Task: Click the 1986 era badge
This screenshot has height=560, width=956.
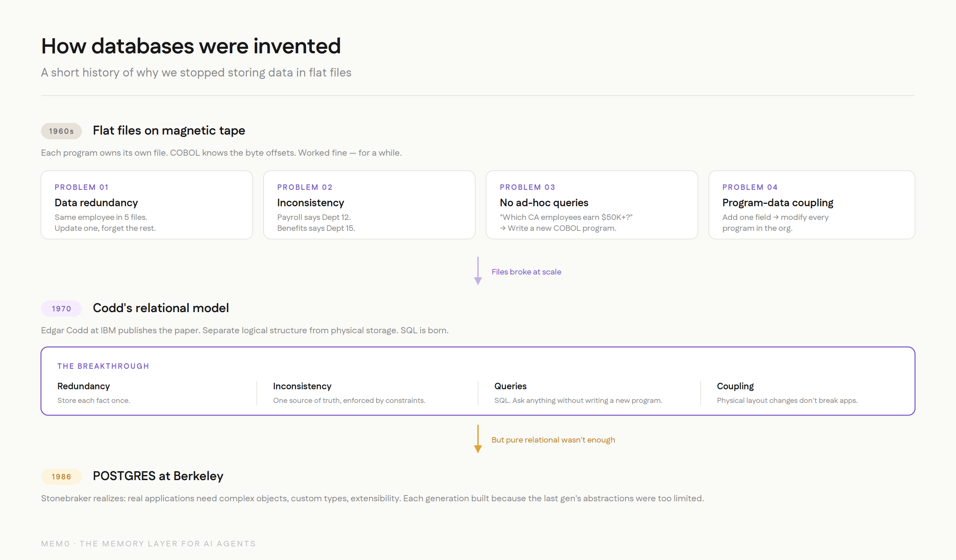Action: pyautogui.click(x=61, y=477)
